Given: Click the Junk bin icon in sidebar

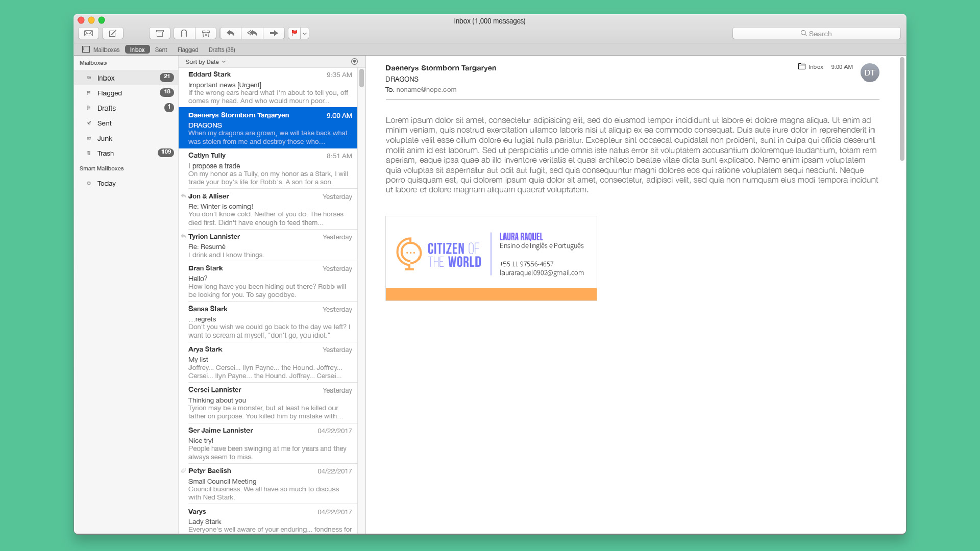Looking at the screenshot, I should 89,138.
